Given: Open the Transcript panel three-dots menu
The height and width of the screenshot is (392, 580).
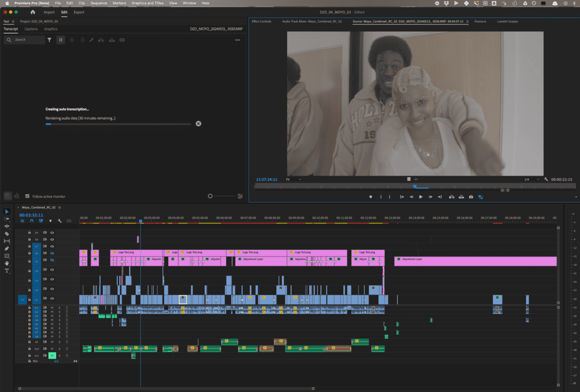Looking at the screenshot, I should (237, 40).
